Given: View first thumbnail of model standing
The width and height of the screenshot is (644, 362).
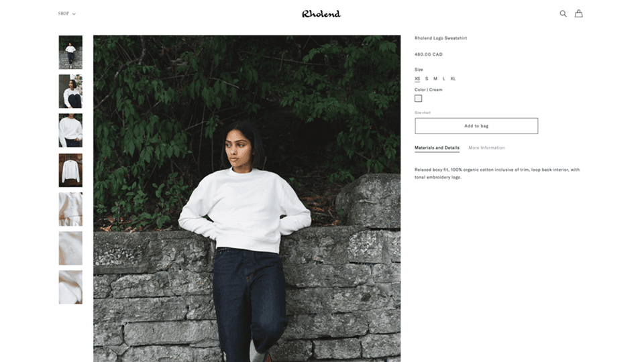Looking at the screenshot, I should click(x=70, y=52).
